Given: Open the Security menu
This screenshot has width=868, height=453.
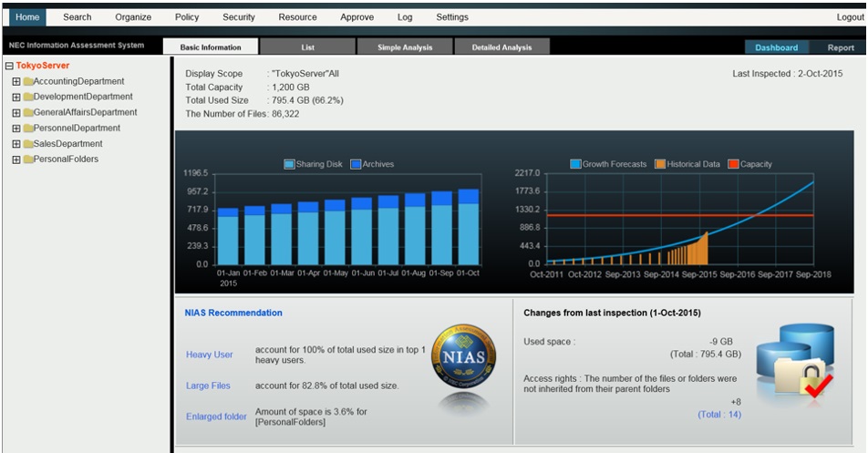Looking at the screenshot, I should 239,17.
